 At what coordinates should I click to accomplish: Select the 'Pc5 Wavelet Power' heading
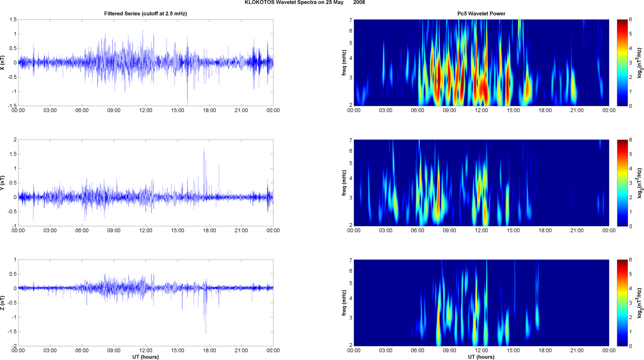tap(481, 14)
